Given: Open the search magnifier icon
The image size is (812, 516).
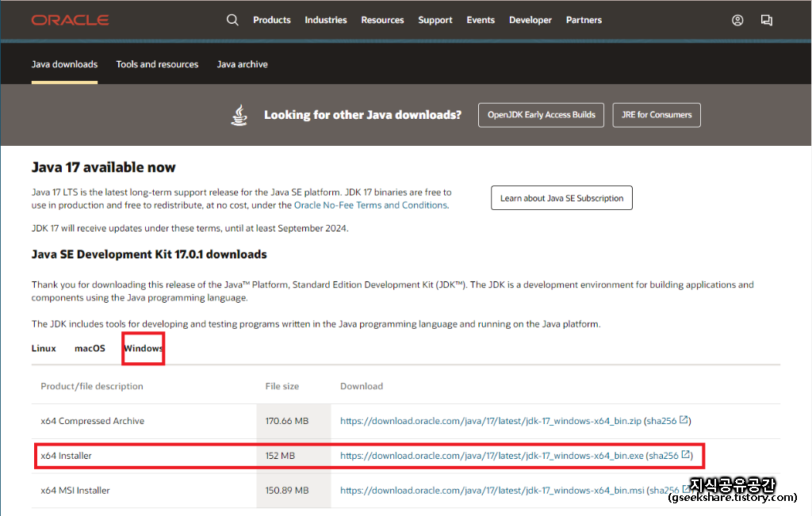Looking at the screenshot, I should click(x=232, y=20).
